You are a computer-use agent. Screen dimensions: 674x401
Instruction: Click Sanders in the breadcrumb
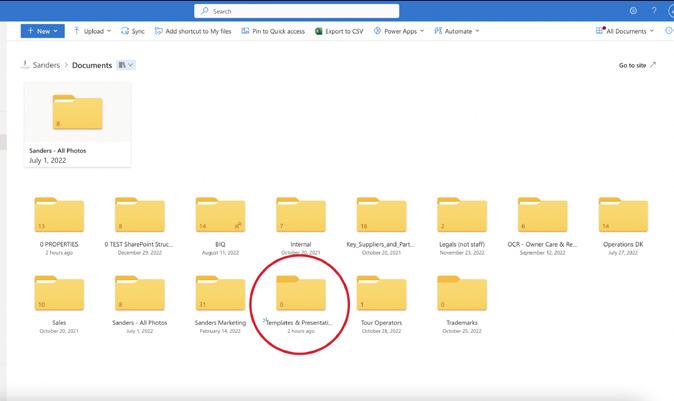[x=46, y=65]
